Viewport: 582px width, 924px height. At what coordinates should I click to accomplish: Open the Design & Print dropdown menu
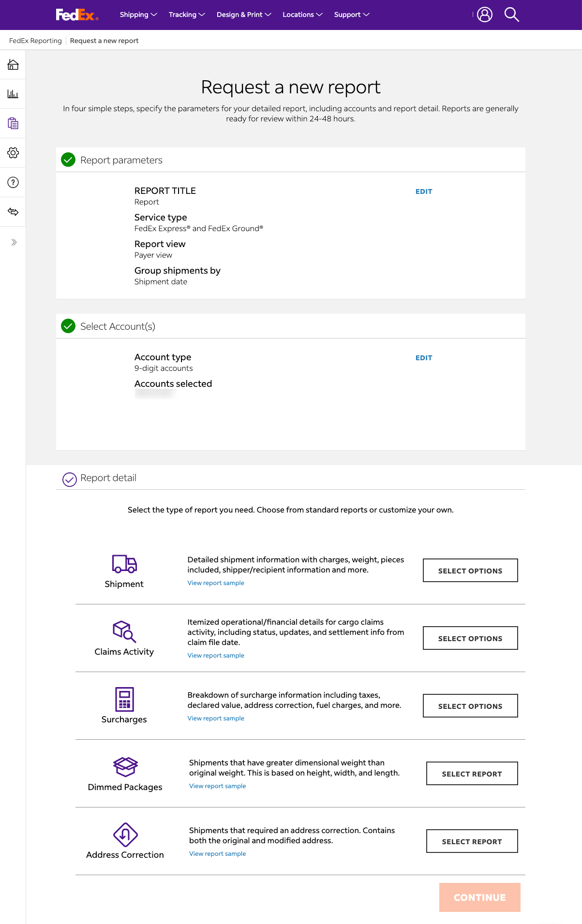pyautogui.click(x=244, y=15)
